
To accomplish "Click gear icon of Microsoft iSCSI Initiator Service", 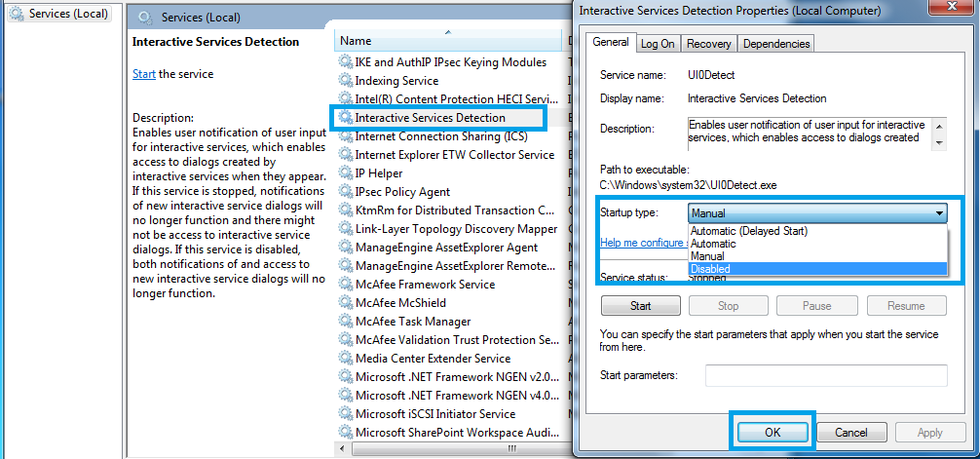I will click(x=345, y=414).
